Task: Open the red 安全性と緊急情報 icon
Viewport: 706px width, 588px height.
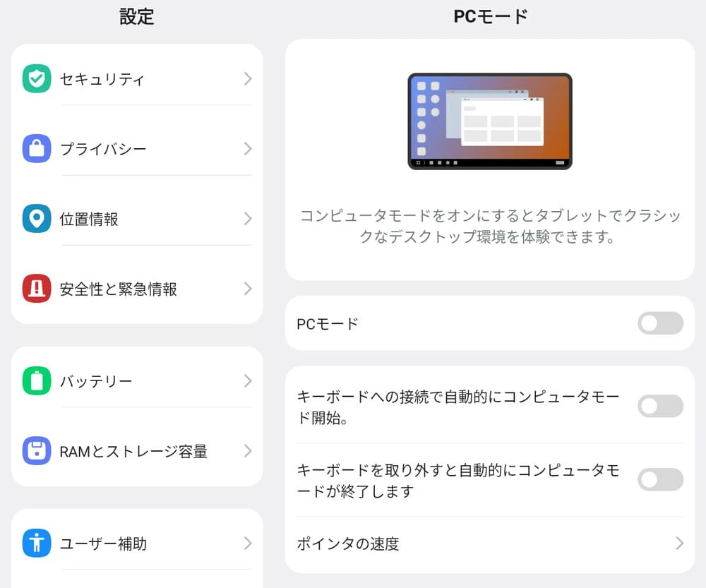Action: pos(37,289)
